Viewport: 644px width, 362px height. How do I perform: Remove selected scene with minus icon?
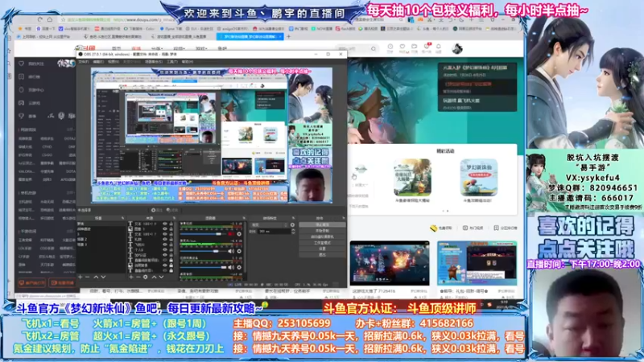[88, 277]
